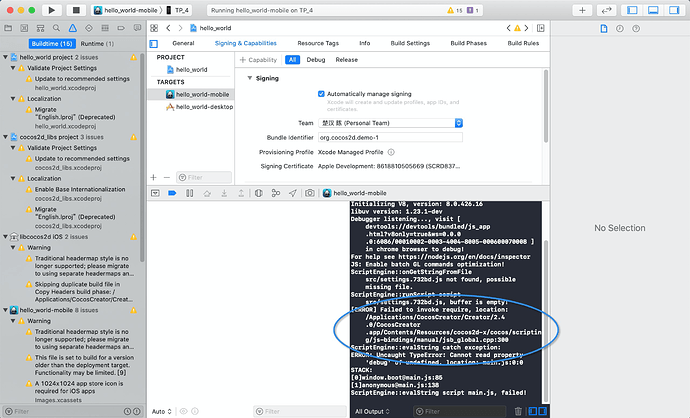
Task: Switch to the Info tab
Action: tap(365, 43)
